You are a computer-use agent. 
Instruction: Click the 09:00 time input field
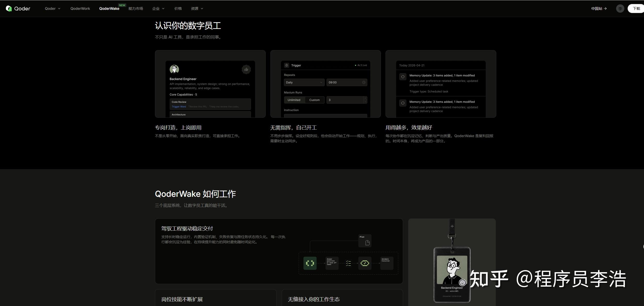coord(347,82)
